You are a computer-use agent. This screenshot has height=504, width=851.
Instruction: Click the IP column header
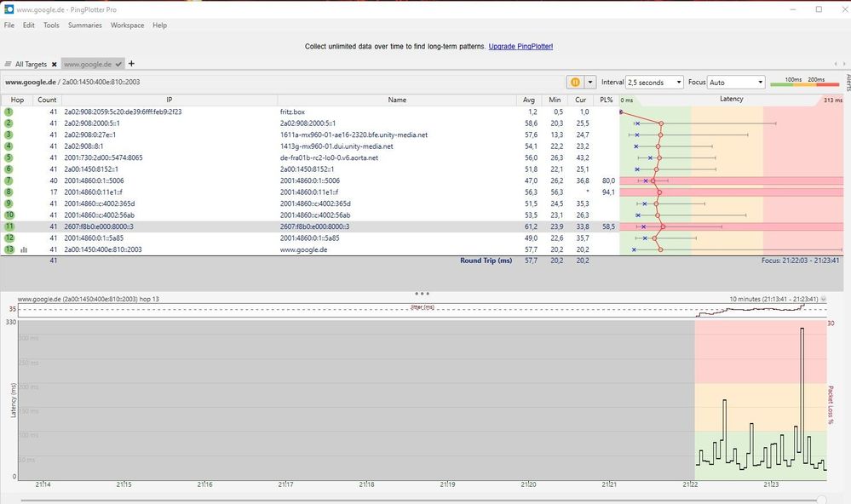170,100
